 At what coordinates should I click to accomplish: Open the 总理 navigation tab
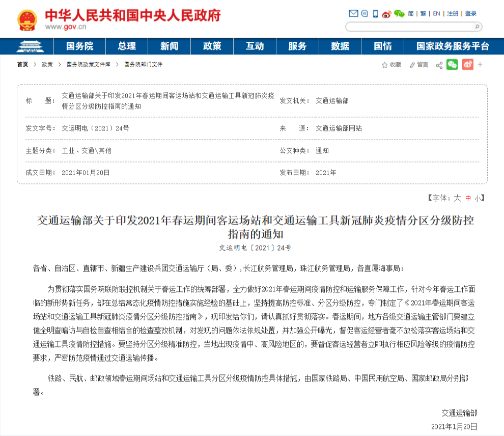tap(127, 46)
